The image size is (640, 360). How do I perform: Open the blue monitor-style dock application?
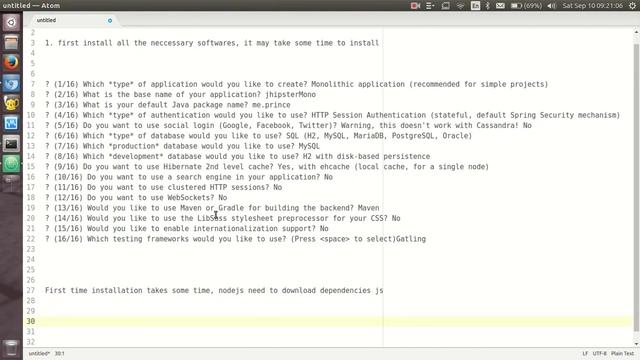11,123
